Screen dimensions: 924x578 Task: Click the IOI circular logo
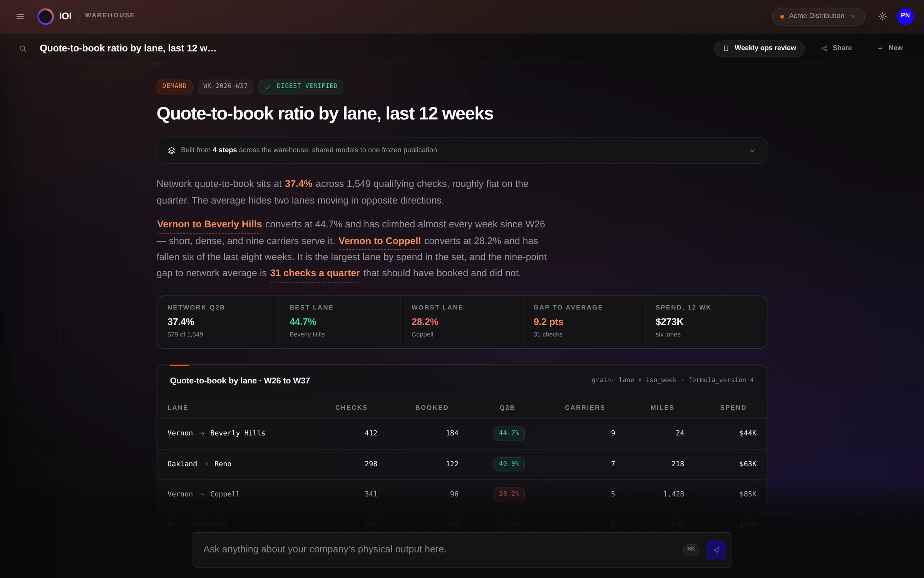click(x=45, y=16)
